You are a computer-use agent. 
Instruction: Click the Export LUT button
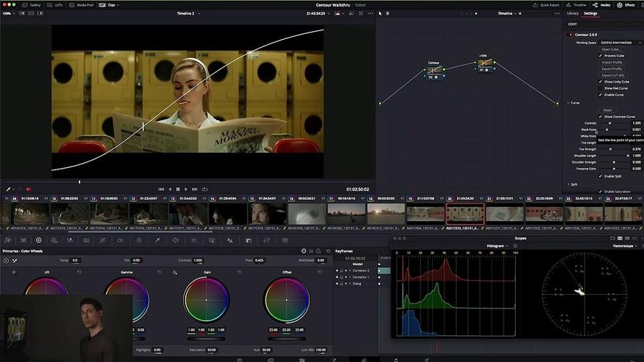click(613, 75)
